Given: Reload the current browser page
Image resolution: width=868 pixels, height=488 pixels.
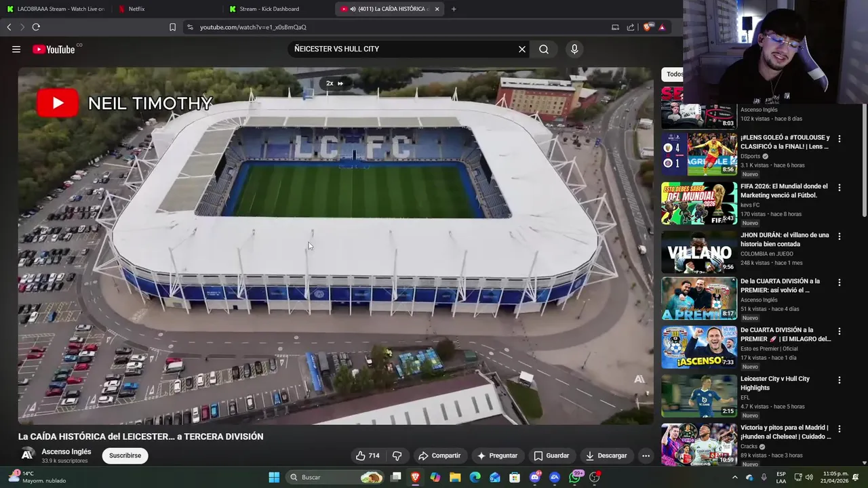Looking at the screenshot, I should coord(36,27).
